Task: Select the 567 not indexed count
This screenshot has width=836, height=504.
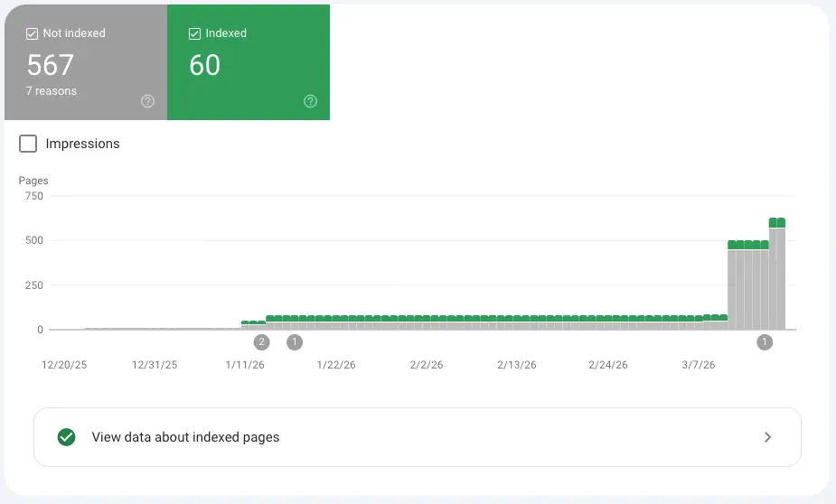Action: click(51, 65)
